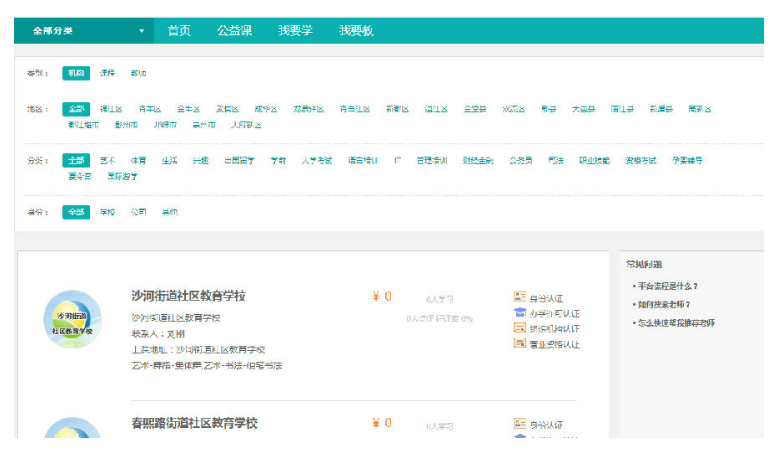Open the 公益课 navigation tab
Viewport: 782px width, 464px height.
click(x=234, y=31)
